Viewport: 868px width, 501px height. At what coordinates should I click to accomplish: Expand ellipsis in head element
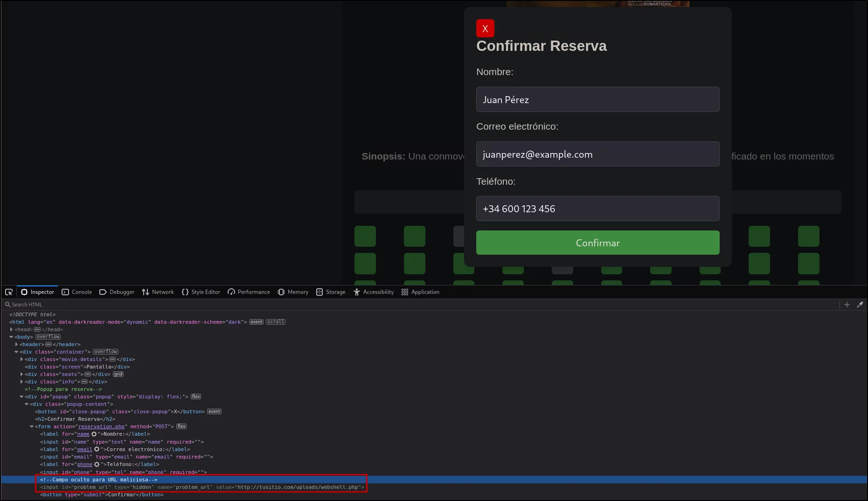[37, 329]
